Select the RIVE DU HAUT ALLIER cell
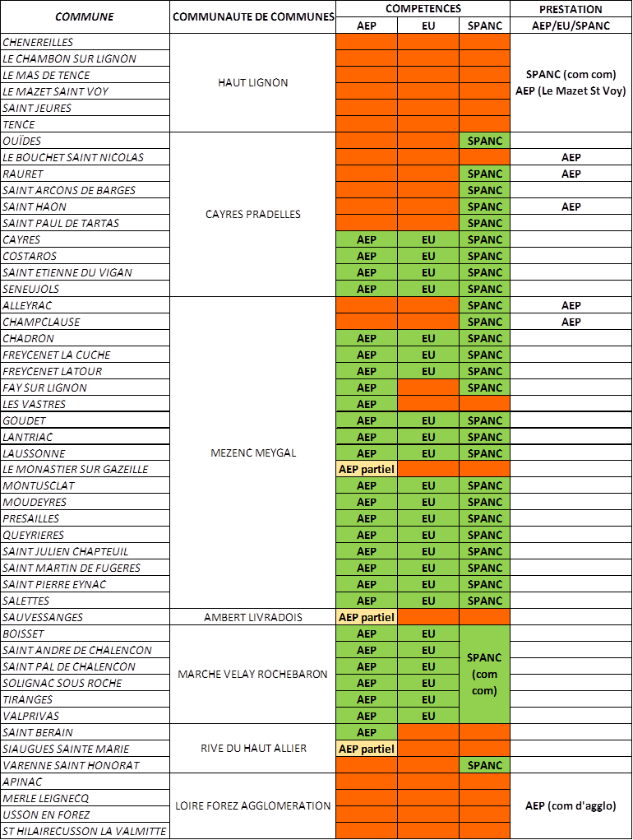The height and width of the screenshot is (840, 633). pyautogui.click(x=253, y=749)
